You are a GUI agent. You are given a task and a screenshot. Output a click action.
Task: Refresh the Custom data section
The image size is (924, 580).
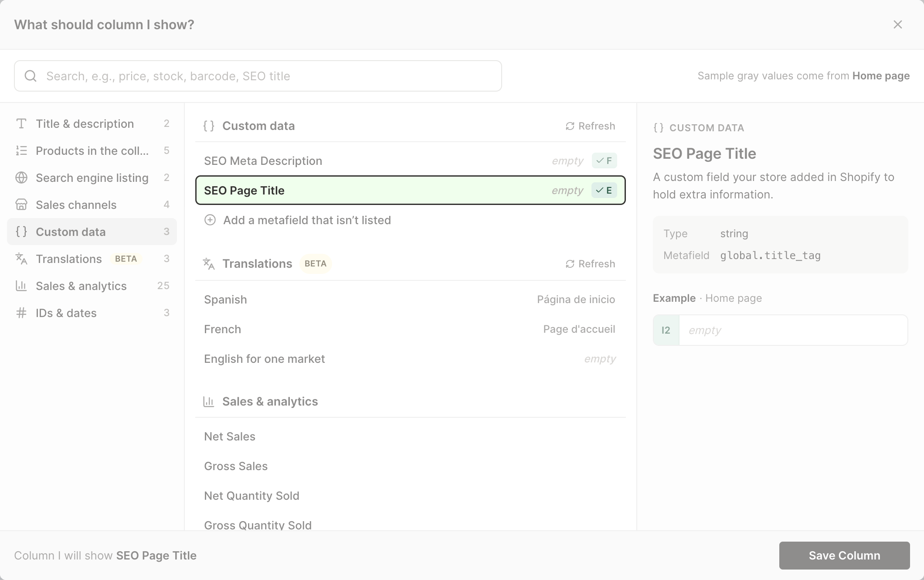click(591, 126)
